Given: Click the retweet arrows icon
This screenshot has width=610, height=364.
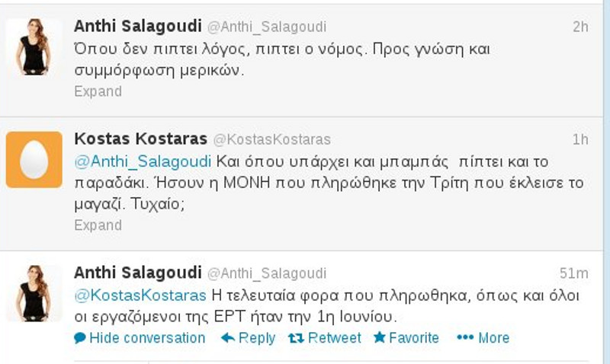Looking at the screenshot, I should (297, 338).
